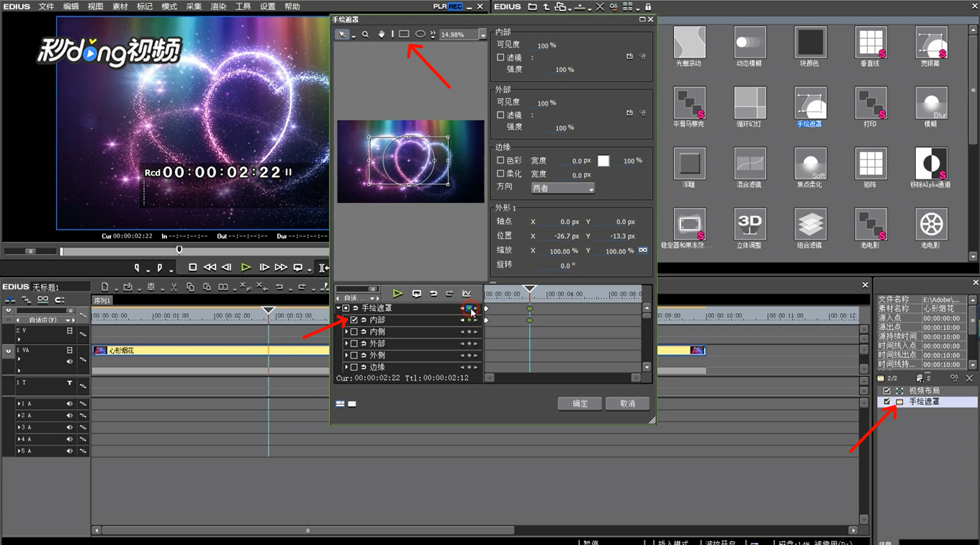The image size is (980, 545).
Task: Check the 边缘 keyframe row checkbox
Action: (354, 367)
